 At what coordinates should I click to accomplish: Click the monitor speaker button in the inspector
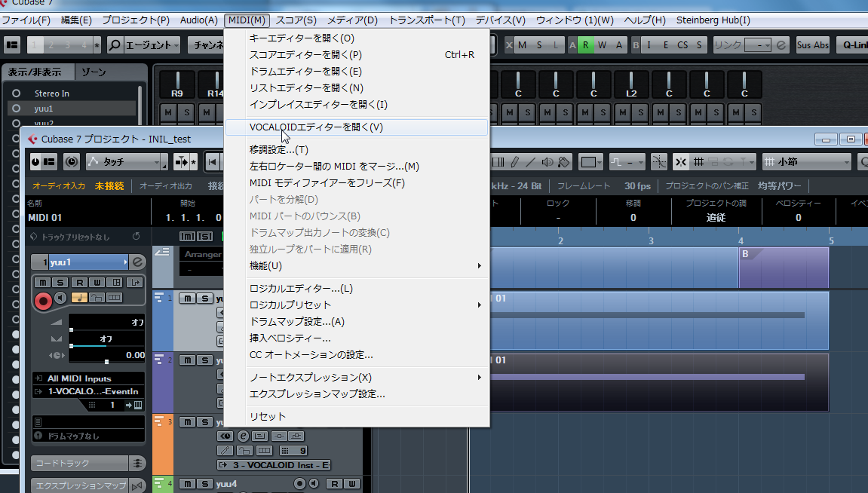pos(61,299)
